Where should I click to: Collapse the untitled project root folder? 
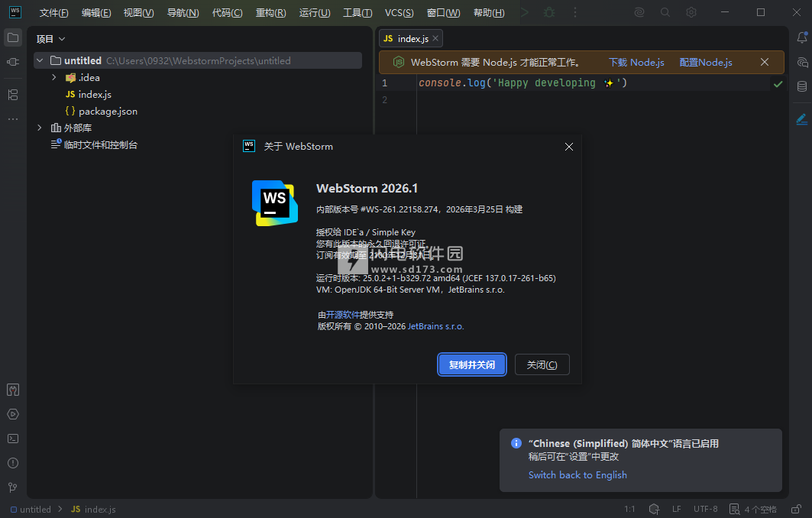click(x=40, y=60)
